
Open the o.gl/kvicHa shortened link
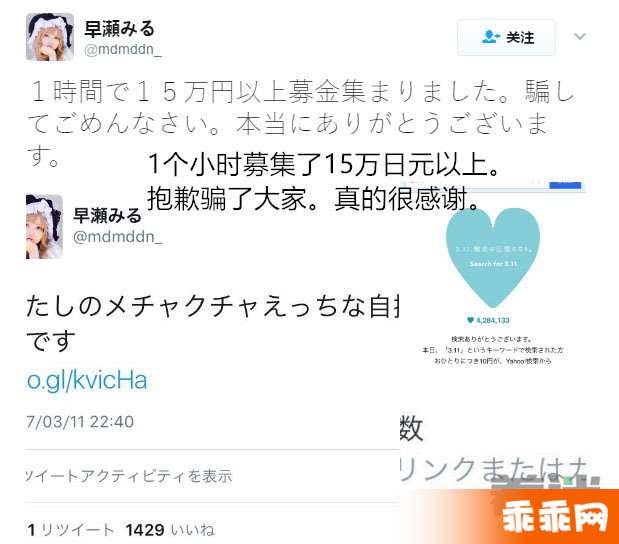pyautogui.click(x=87, y=380)
